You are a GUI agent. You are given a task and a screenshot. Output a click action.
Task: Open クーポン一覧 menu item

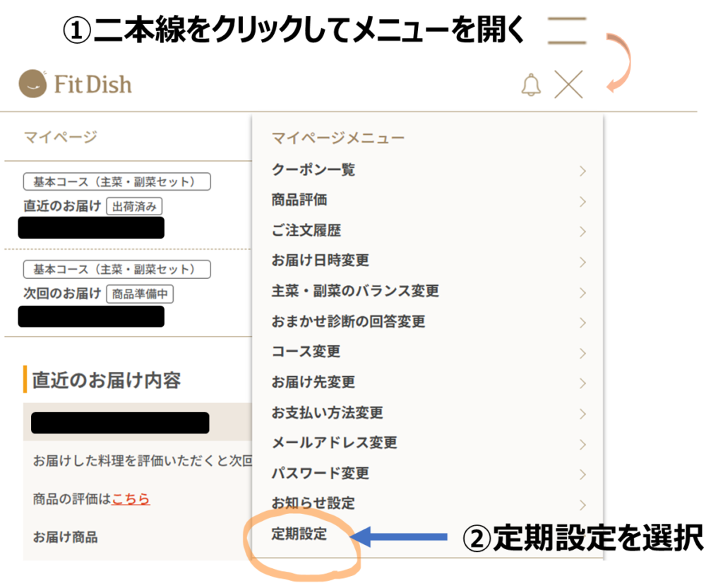click(313, 170)
